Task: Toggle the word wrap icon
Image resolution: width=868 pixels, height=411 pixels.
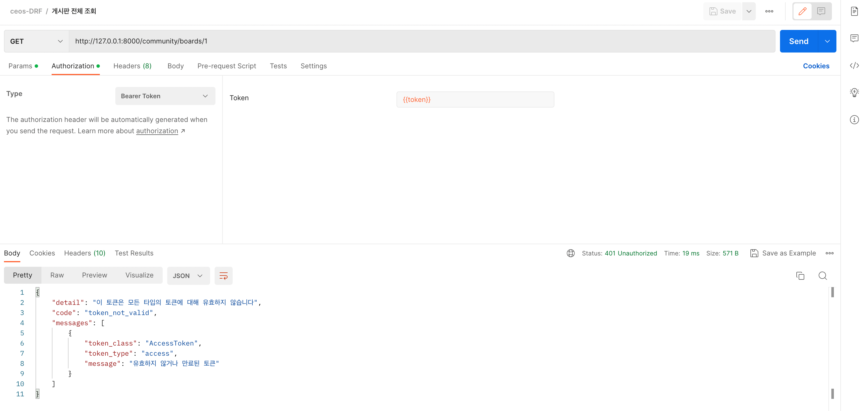Action: pyautogui.click(x=223, y=276)
